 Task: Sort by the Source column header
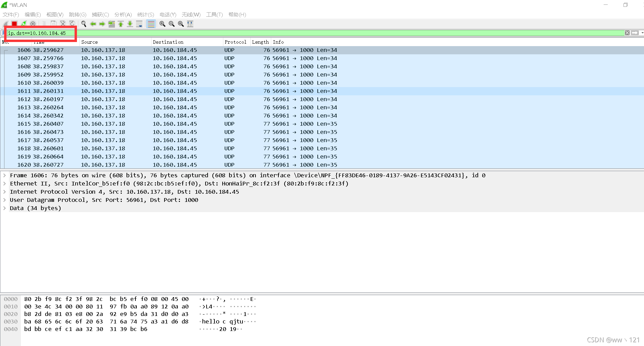pyautogui.click(x=115, y=42)
